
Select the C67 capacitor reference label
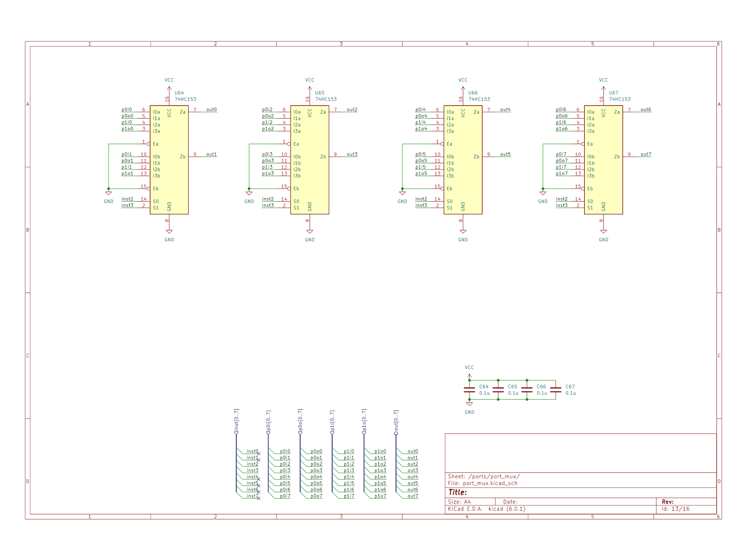570,386
